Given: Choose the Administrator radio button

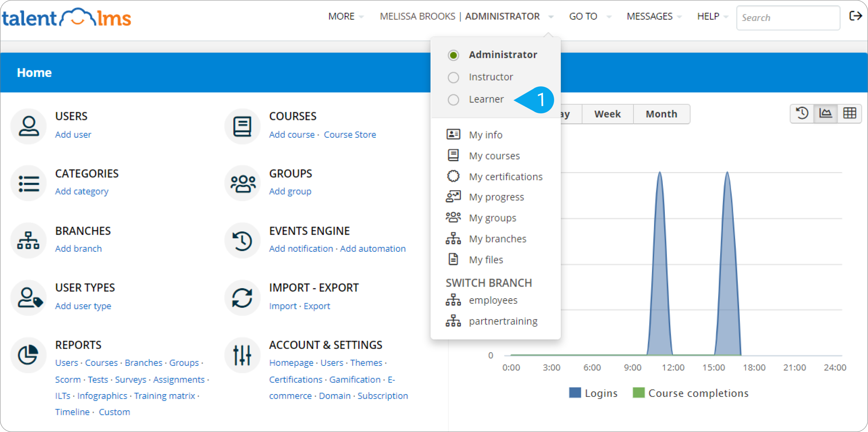Looking at the screenshot, I should pos(453,55).
